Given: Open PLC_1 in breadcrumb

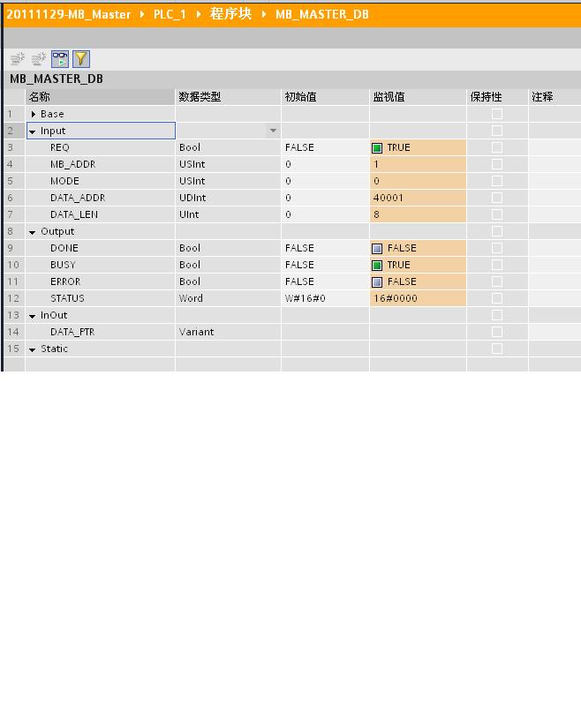Looking at the screenshot, I should click(170, 14).
